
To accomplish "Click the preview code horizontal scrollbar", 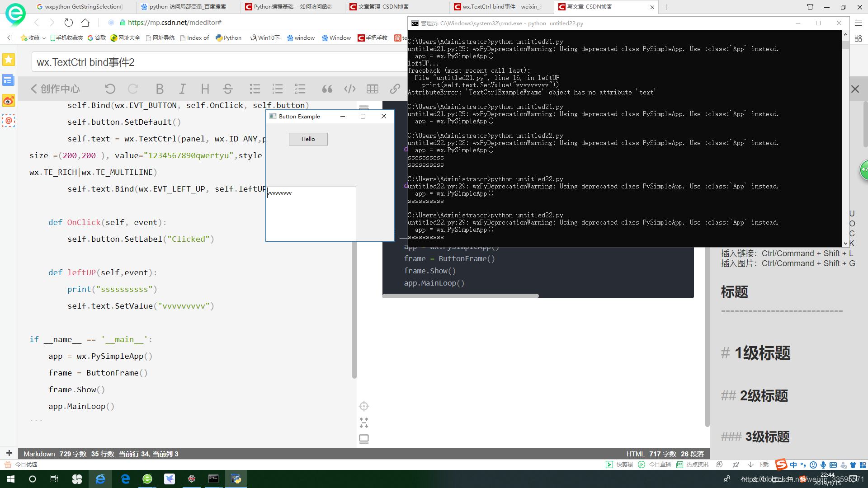I will (x=461, y=296).
